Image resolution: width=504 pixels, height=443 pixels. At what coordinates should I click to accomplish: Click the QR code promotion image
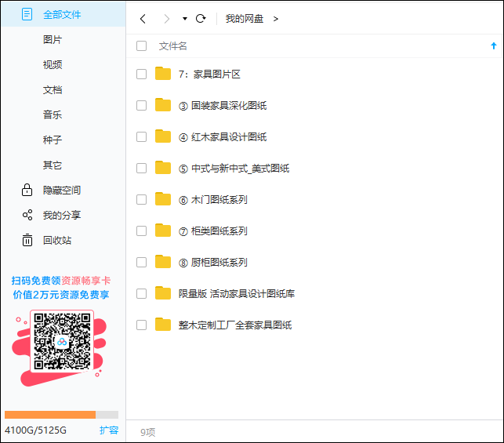point(62,341)
